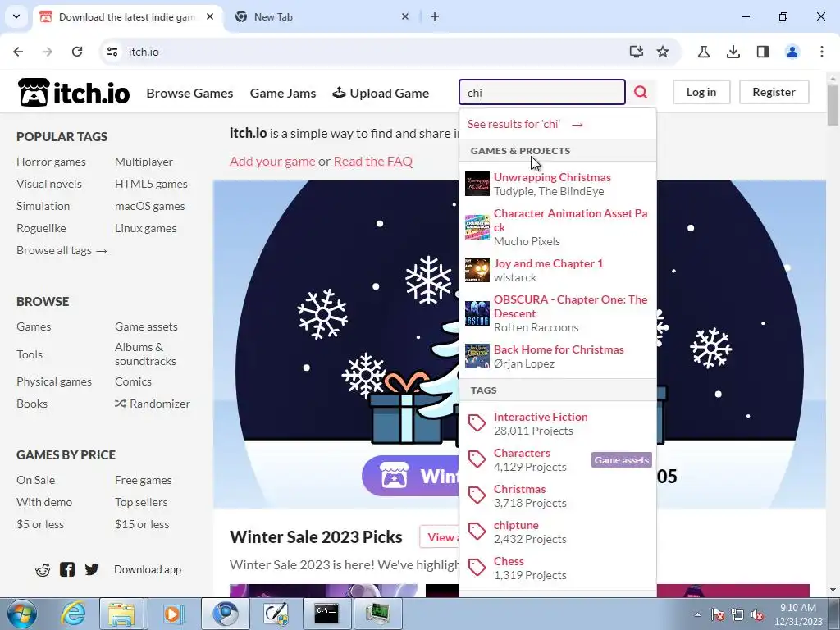Bookmark this page with the star
Image resolution: width=840 pixels, height=630 pixels.
663,52
